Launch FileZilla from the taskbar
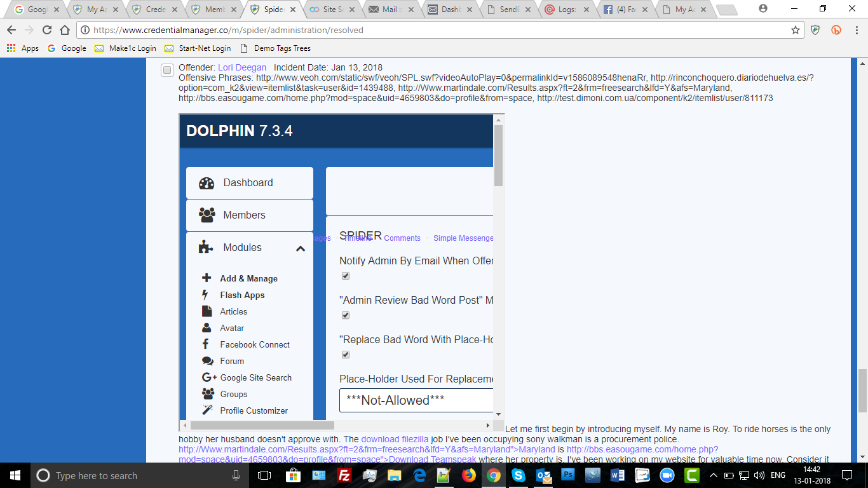 pyautogui.click(x=344, y=475)
